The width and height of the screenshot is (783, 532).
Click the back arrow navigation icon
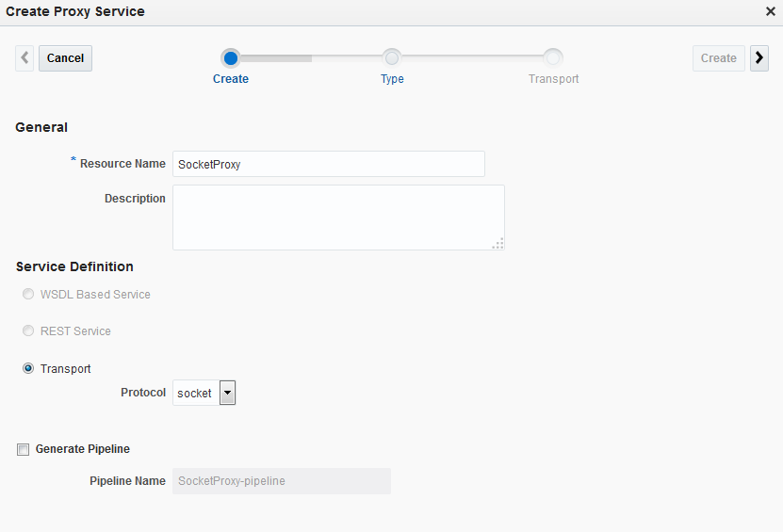[24, 58]
